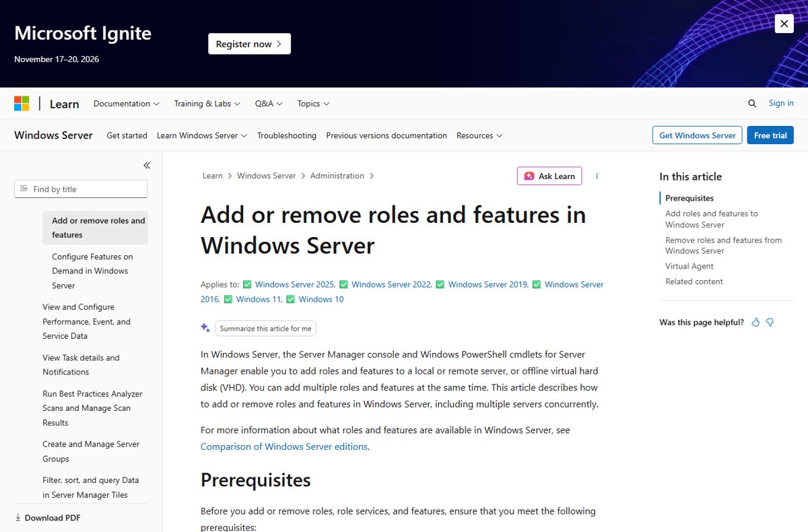Go to the Learn home link
808x532 pixels.
point(64,104)
